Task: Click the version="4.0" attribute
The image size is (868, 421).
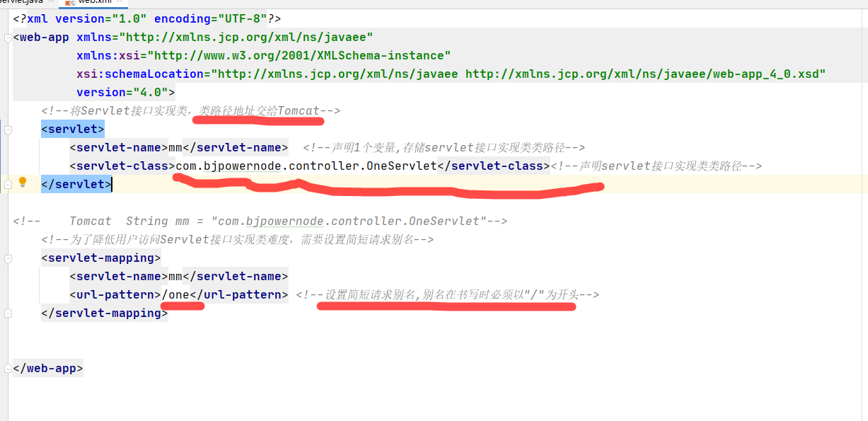Action: [122, 92]
